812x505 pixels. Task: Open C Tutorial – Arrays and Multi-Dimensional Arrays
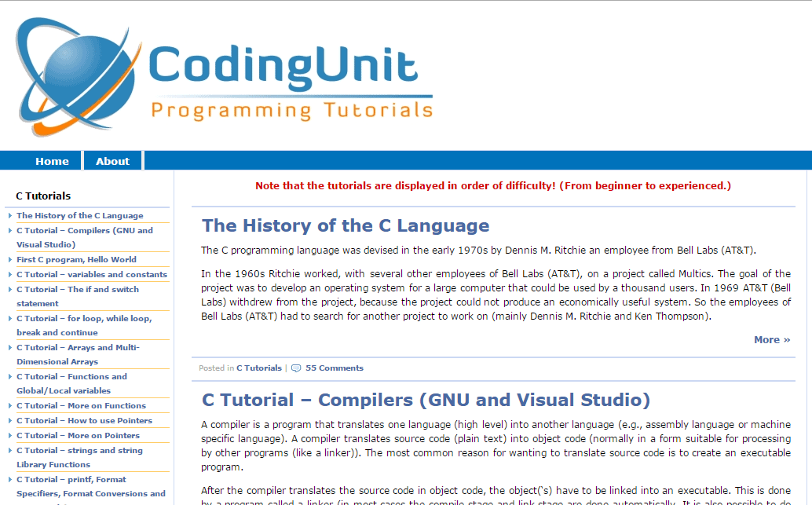(78, 354)
